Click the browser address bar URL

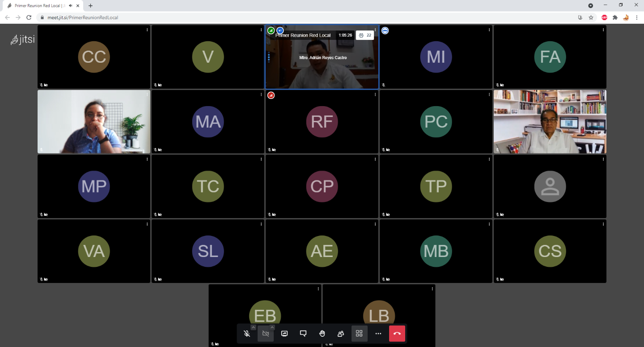(x=83, y=17)
